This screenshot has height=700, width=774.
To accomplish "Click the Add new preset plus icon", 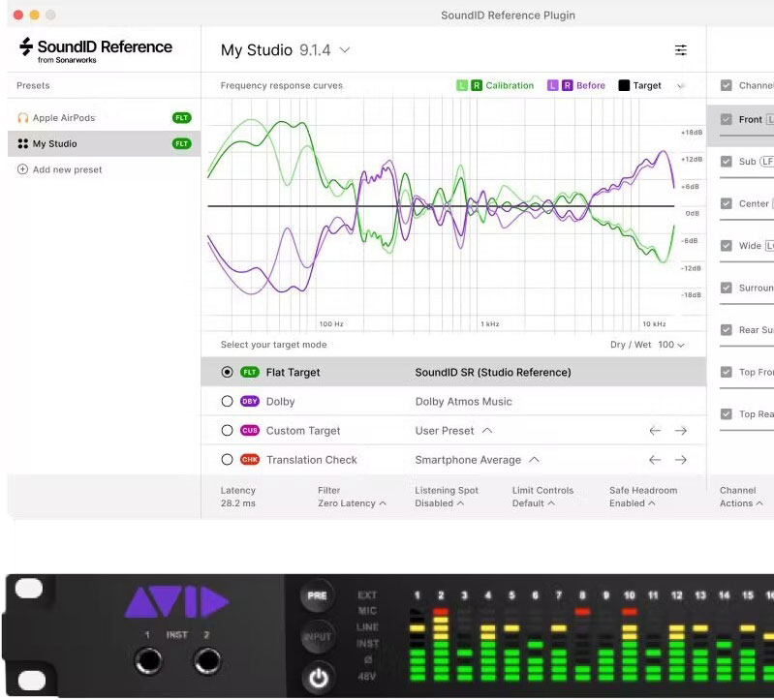I will tap(22, 169).
